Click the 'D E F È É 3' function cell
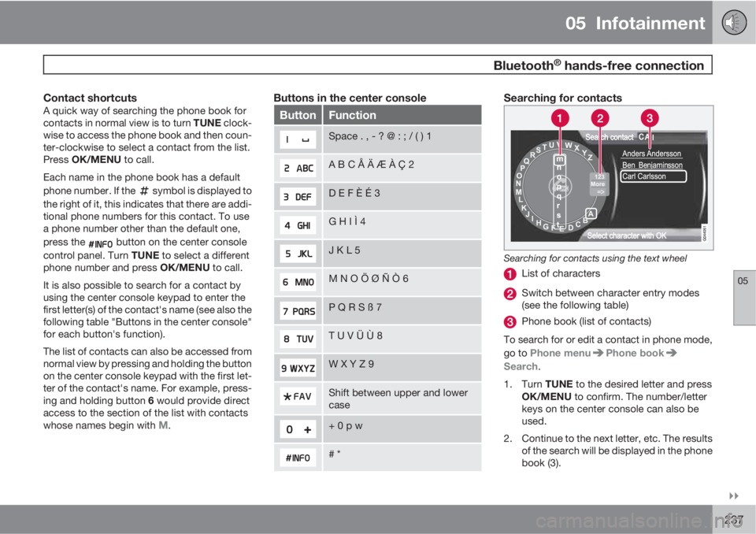 coord(402,197)
